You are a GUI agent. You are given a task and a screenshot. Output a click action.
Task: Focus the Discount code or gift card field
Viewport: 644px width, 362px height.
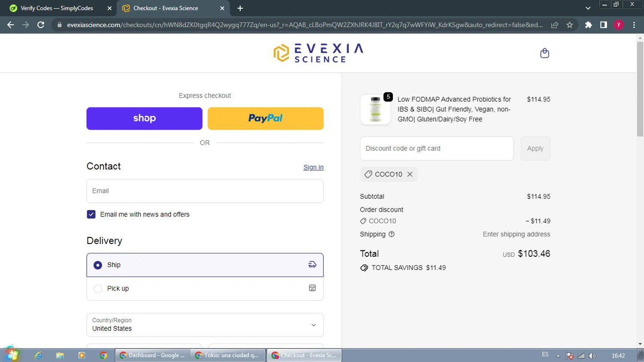point(437,149)
